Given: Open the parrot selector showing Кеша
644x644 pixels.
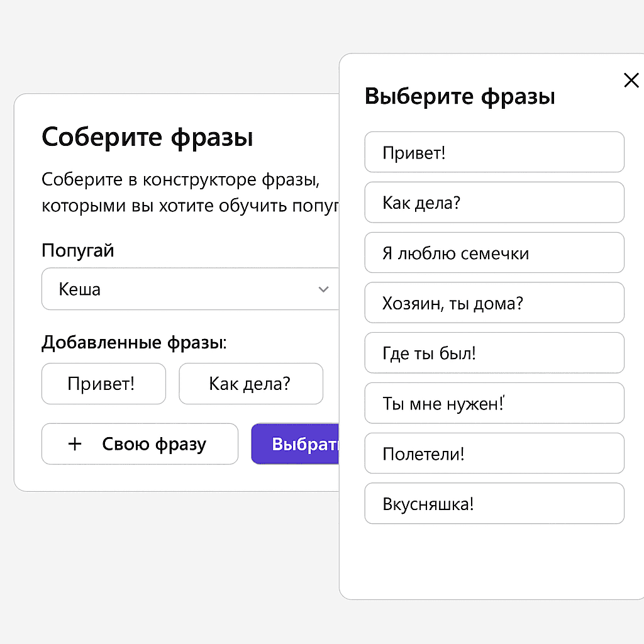Looking at the screenshot, I should [189, 289].
